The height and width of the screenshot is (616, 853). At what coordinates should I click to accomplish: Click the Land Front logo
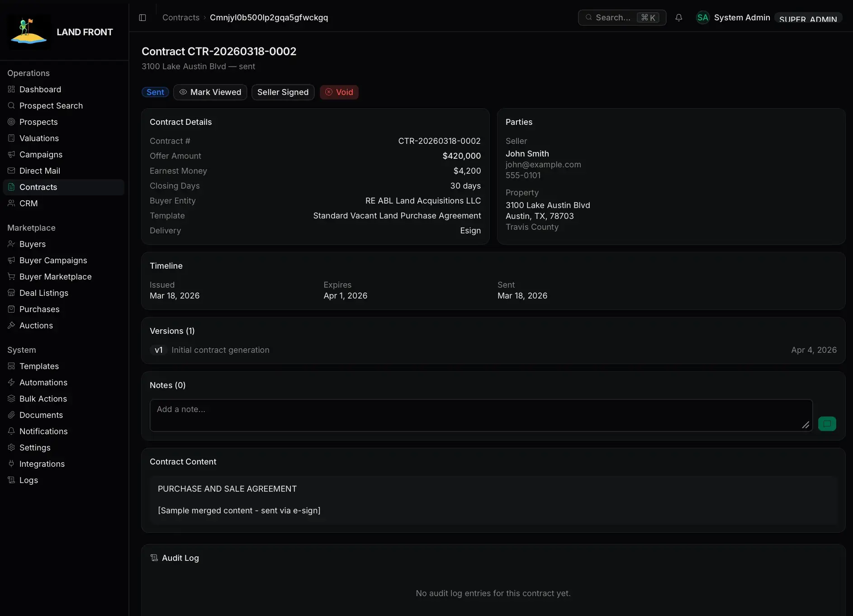coord(29,32)
